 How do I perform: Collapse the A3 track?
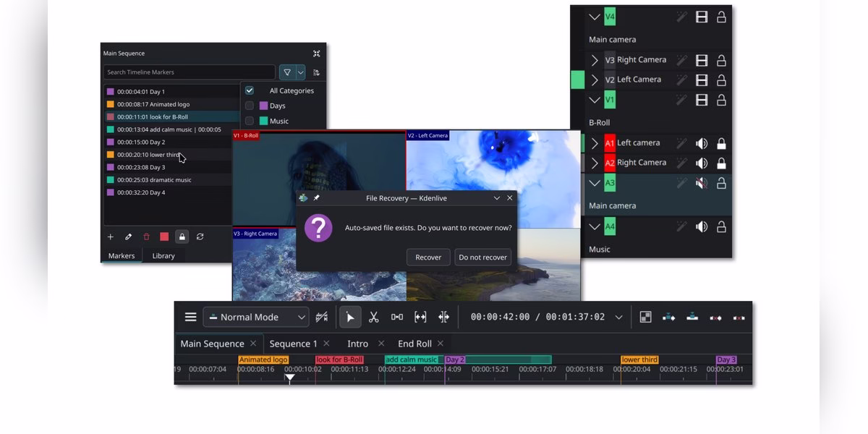(595, 183)
